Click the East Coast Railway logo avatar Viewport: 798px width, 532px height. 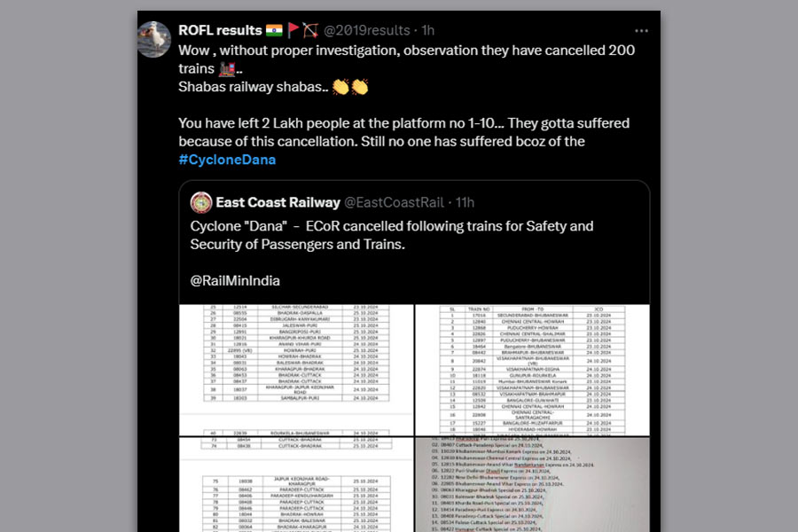(x=201, y=202)
